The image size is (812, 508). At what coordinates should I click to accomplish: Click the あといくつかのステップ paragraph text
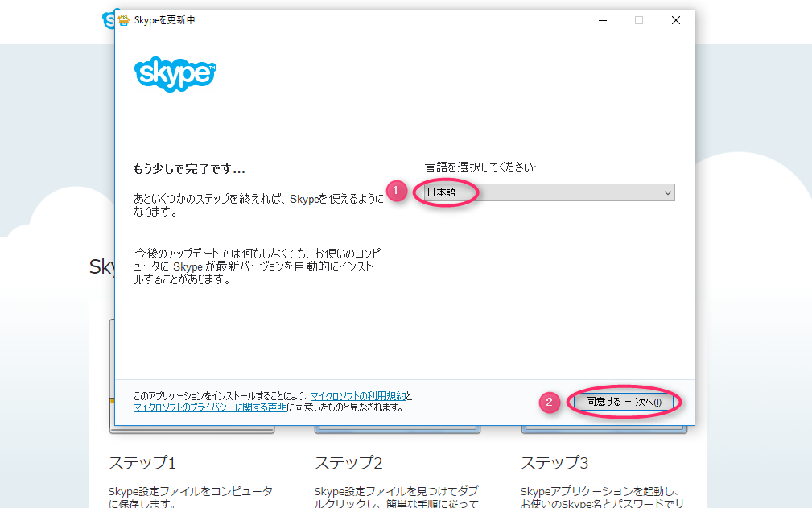[258, 205]
